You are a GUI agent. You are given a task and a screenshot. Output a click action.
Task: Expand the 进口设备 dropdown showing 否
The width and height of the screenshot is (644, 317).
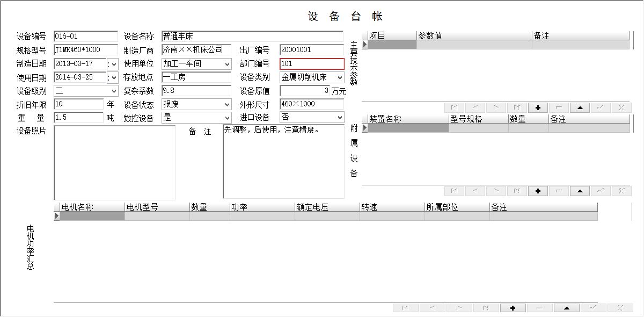tap(340, 118)
